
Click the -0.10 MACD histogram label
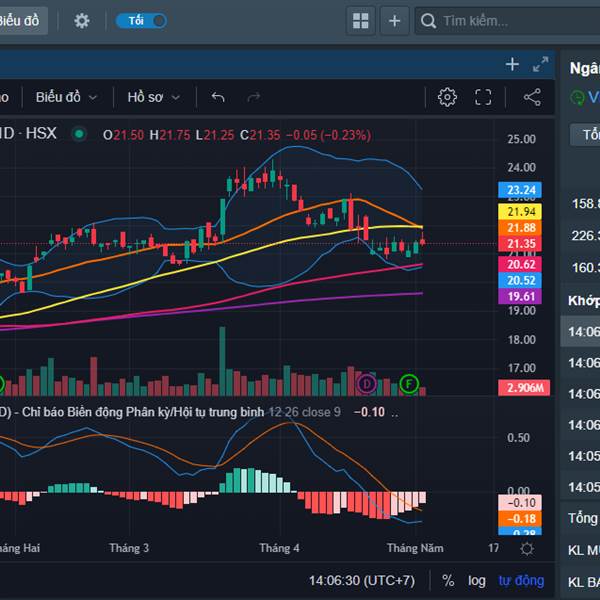click(520, 502)
